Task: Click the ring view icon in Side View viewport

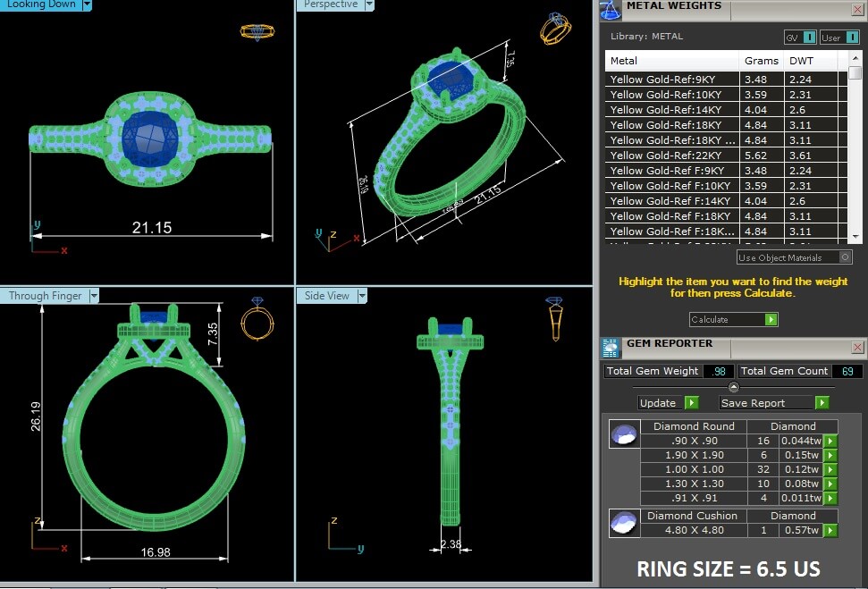Action: (554, 318)
